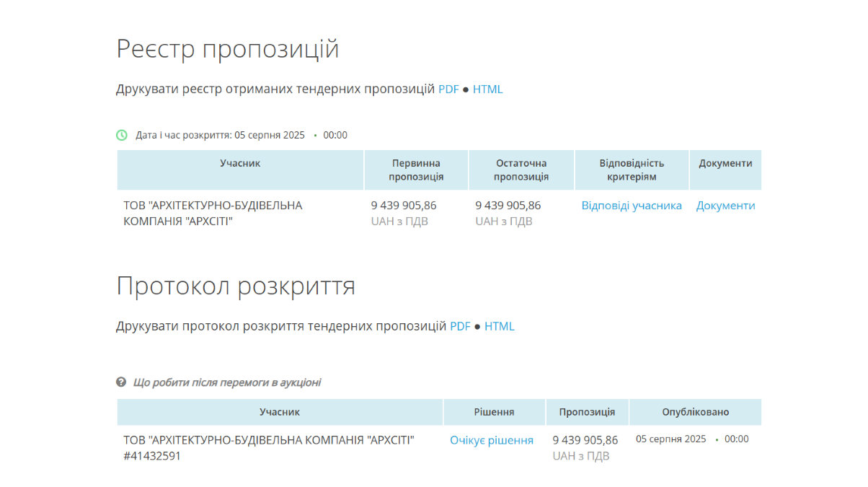Click the participant name in registry table
Image resolution: width=868 pixels, height=487 pixels.
click(x=213, y=213)
